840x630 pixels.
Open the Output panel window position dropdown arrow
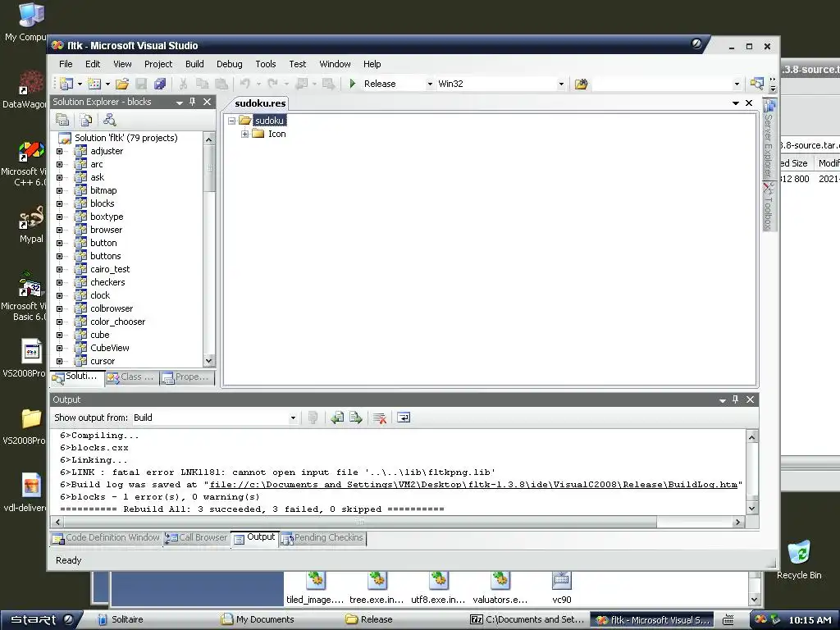coord(722,399)
